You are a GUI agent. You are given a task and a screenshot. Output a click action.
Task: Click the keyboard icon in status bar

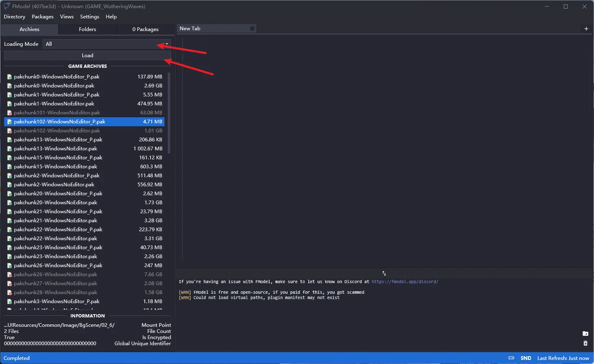pos(511,358)
